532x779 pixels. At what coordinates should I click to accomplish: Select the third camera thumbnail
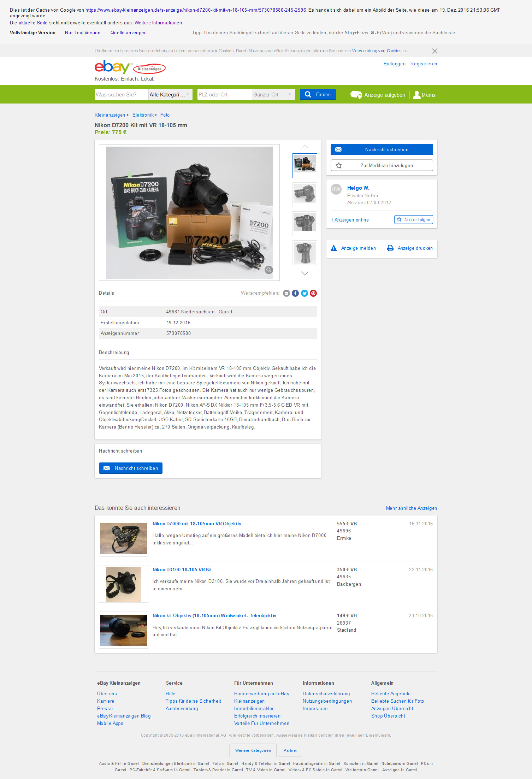(305, 224)
